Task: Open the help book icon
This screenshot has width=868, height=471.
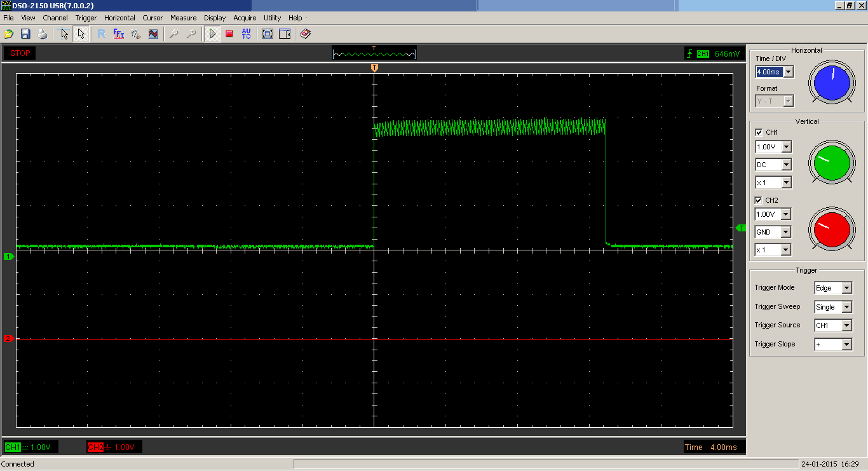Action: pos(306,34)
